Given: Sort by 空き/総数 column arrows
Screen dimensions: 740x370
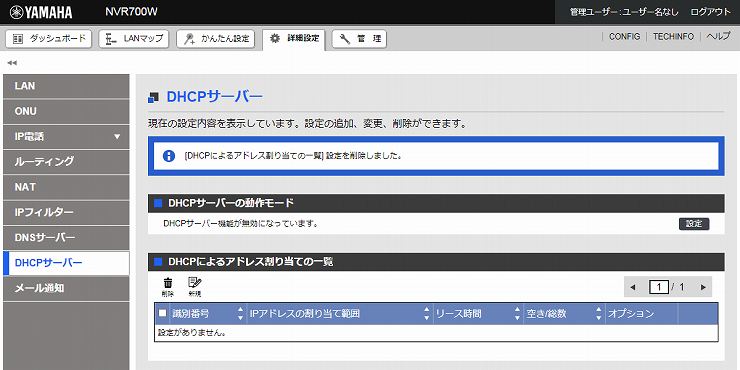Looking at the screenshot, I should click(599, 313).
